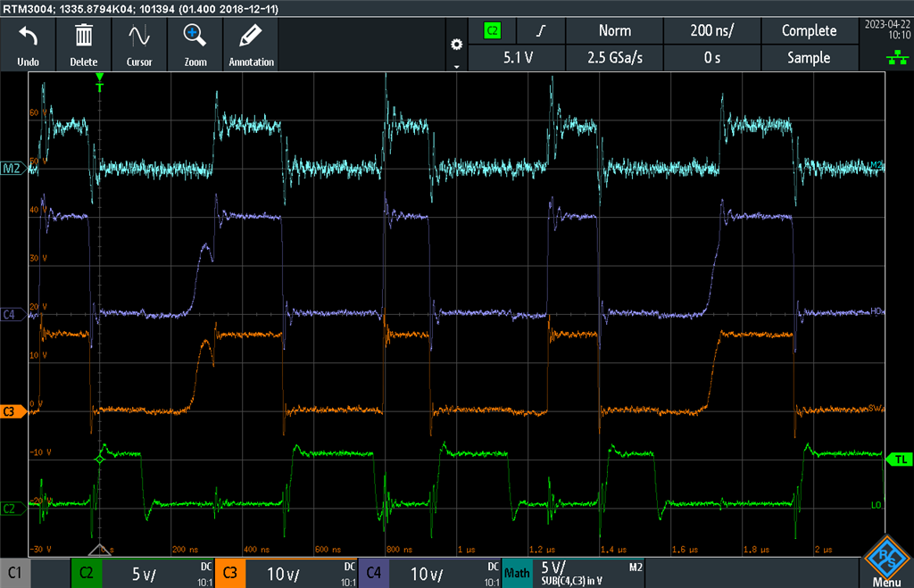Viewport: 914px width, 588px height.
Task: Open the Norm trigger mode selector
Action: [x=614, y=30]
